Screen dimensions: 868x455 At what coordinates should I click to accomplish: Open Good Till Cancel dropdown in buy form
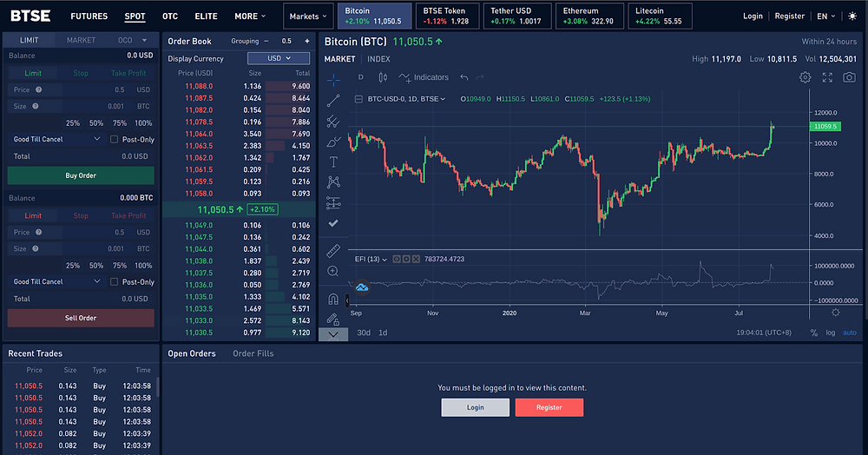(x=56, y=139)
